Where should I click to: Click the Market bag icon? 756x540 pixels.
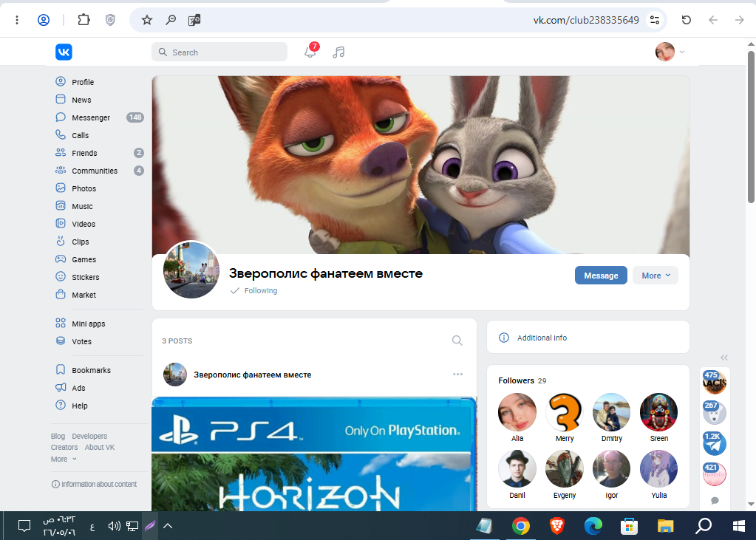[61, 294]
